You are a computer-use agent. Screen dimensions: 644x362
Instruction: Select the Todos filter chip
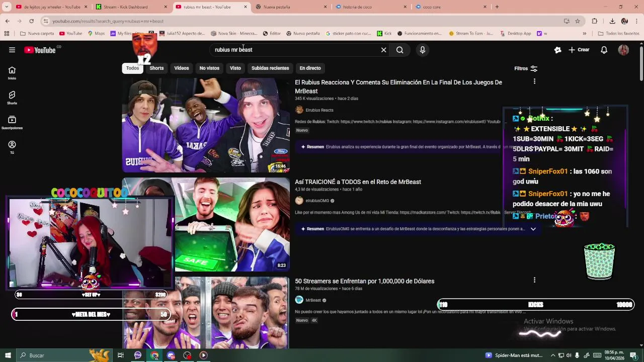coord(132,68)
